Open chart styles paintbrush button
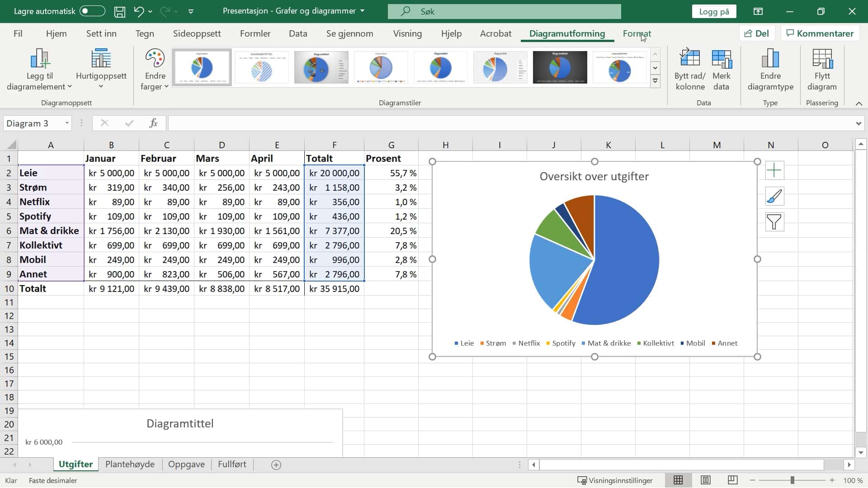This screenshot has width=868, height=488. click(x=774, y=196)
